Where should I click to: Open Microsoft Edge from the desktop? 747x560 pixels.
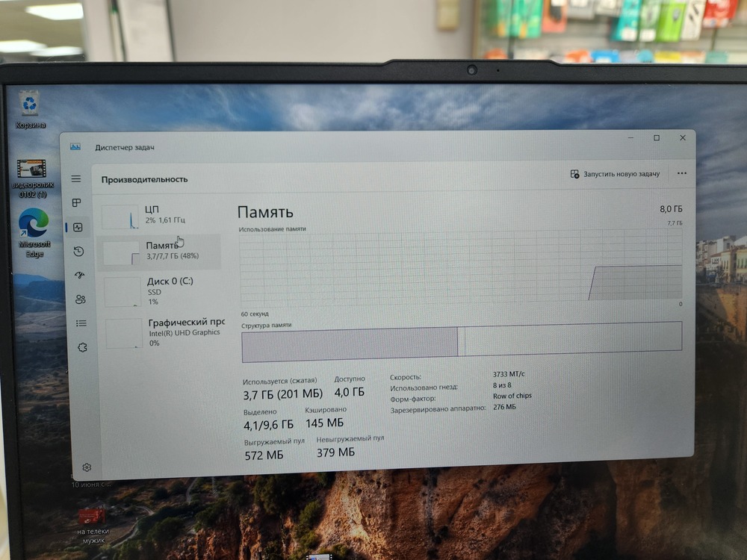coord(31,221)
